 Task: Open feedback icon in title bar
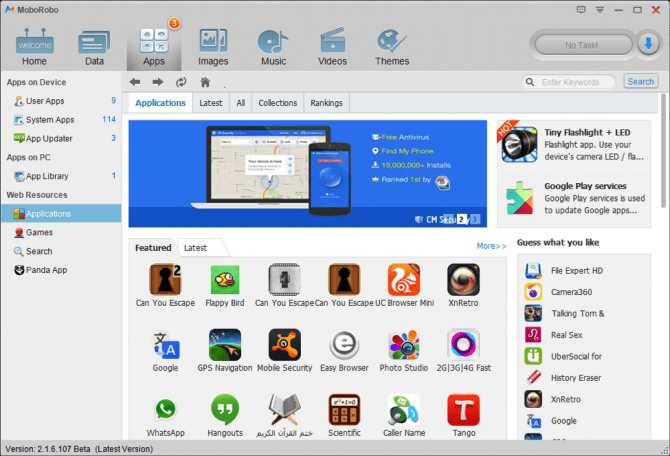(581, 9)
